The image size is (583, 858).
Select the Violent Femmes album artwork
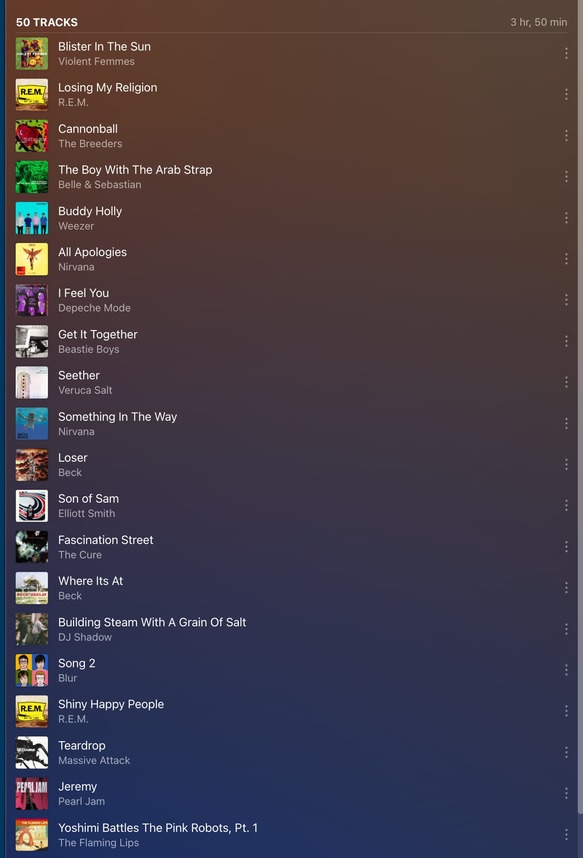pyautogui.click(x=32, y=54)
